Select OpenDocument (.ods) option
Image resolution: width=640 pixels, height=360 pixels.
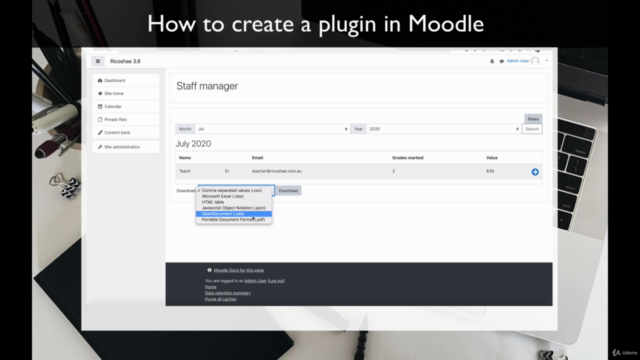pos(234,214)
